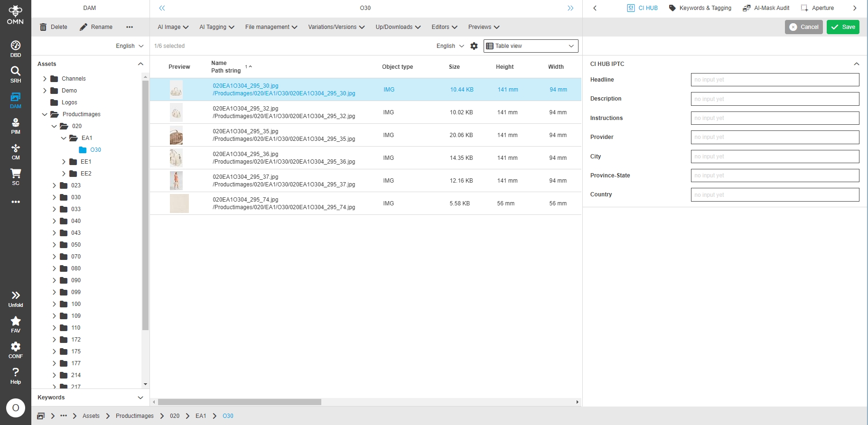
Task: Click the Cancel button
Action: [x=803, y=27]
